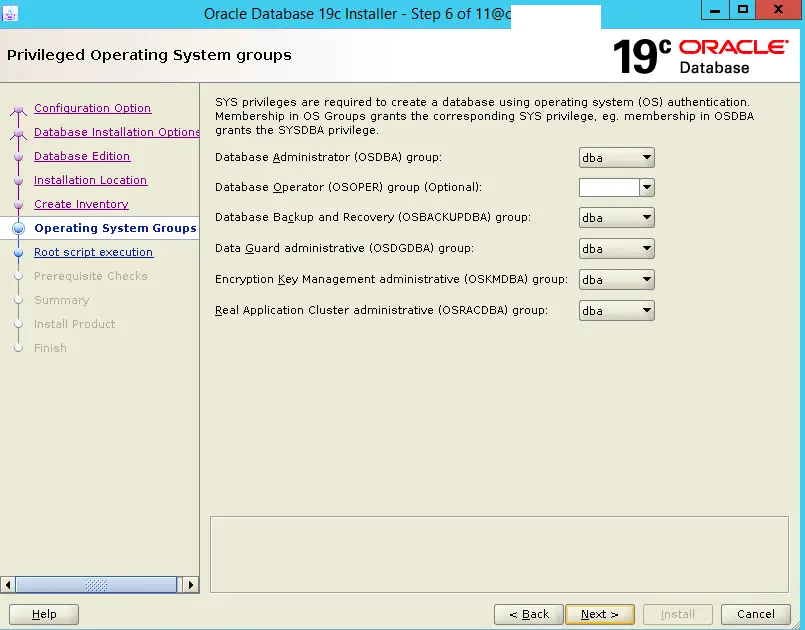
Task: Click the 'Database Backup and Recovery' label
Action: tap(373, 217)
